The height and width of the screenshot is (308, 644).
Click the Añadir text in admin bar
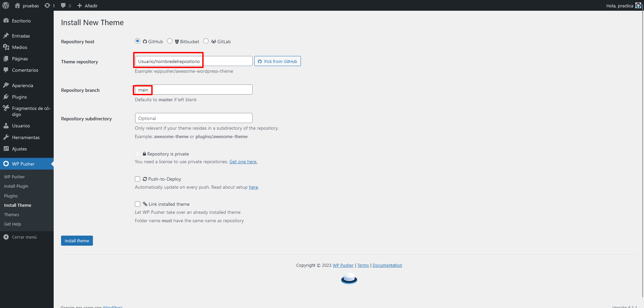click(91, 6)
